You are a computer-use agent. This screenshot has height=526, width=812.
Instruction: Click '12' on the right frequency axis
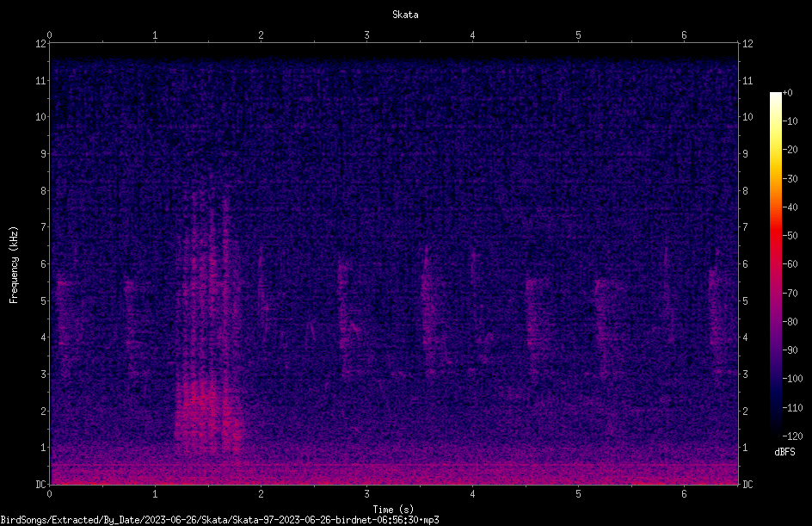(747, 44)
